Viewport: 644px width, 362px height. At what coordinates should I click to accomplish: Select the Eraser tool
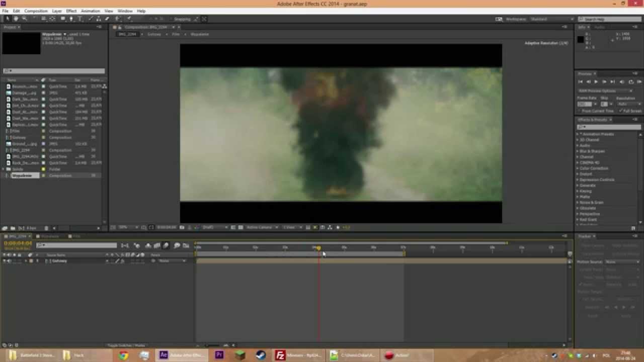(107, 19)
